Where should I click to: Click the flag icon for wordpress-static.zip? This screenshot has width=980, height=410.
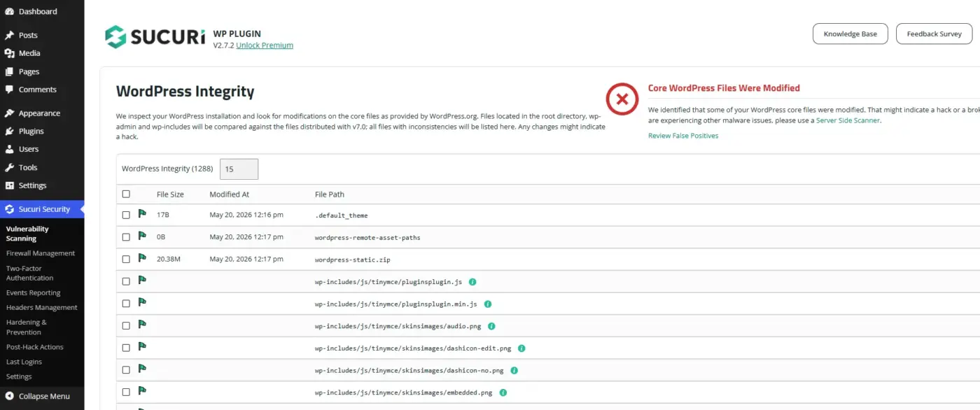coord(143,258)
